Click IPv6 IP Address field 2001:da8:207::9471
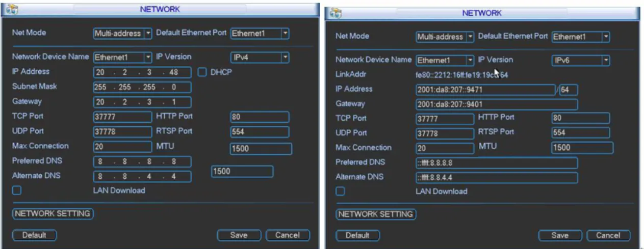 (x=485, y=90)
